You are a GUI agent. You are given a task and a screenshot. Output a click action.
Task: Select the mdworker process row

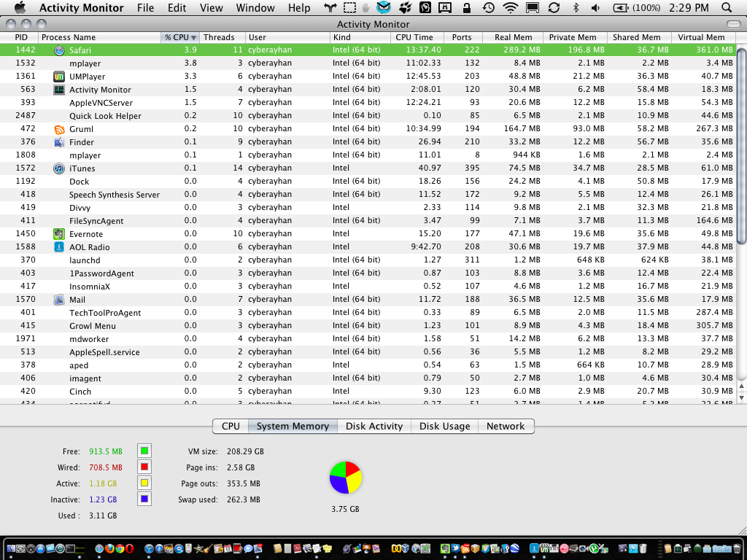[x=368, y=338]
